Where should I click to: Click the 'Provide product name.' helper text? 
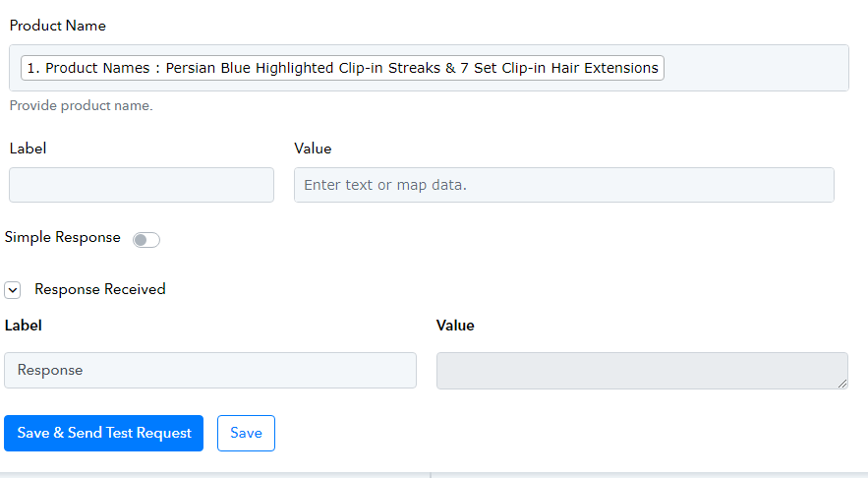(82, 106)
